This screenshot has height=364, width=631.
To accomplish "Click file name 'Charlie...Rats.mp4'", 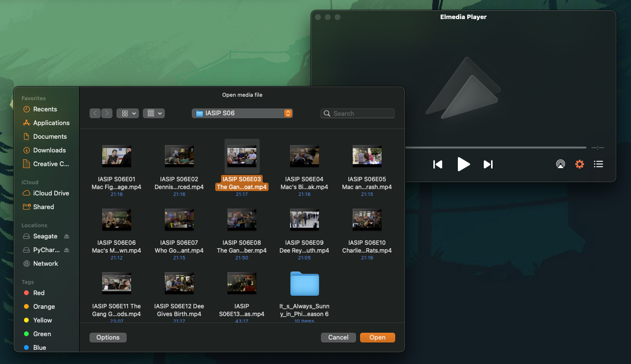I will click(x=367, y=251).
